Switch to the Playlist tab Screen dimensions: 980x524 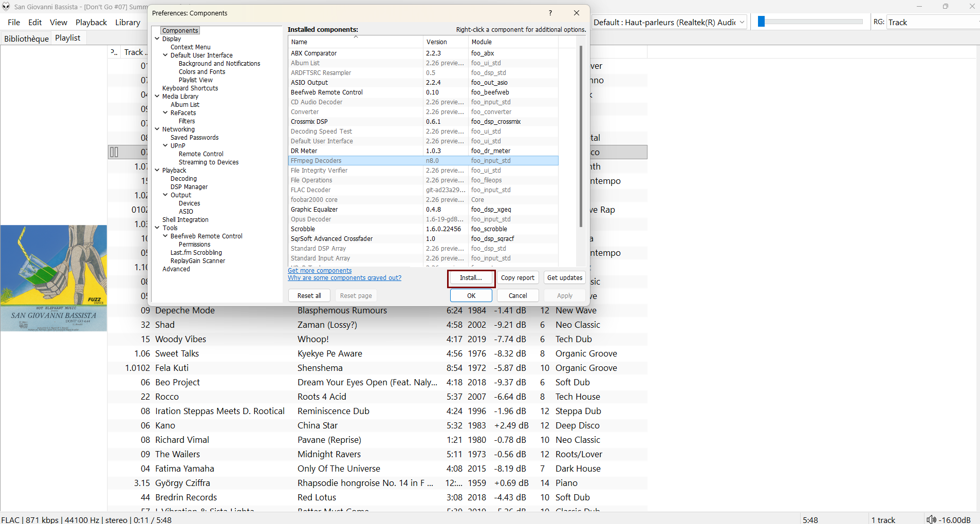(x=68, y=38)
